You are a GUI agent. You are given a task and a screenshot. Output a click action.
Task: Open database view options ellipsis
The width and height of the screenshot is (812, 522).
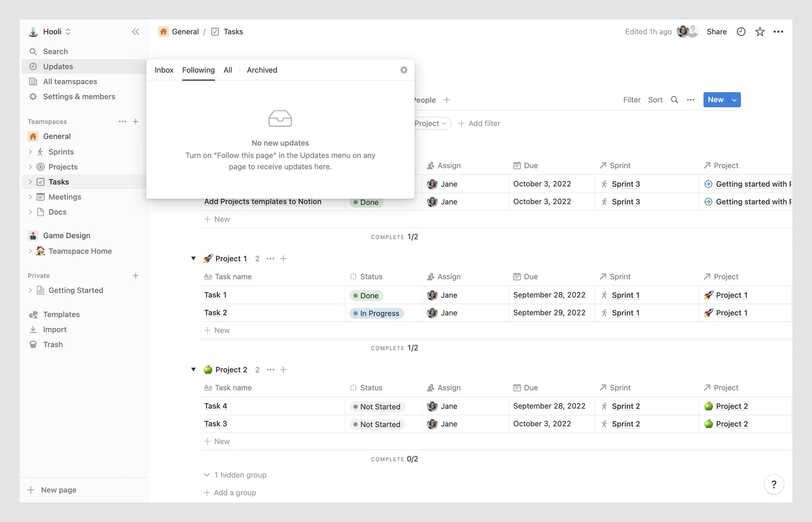(691, 100)
